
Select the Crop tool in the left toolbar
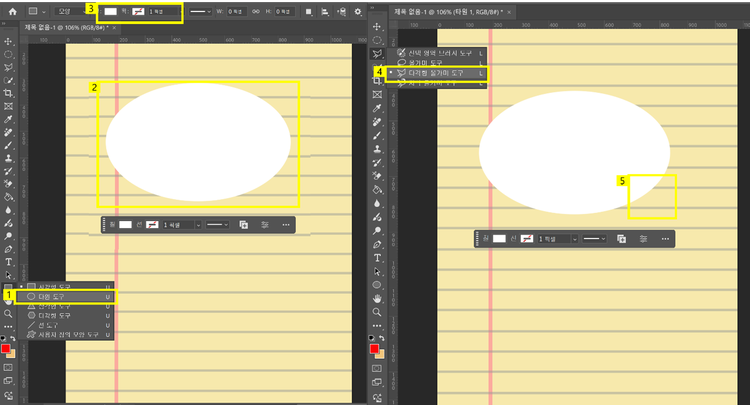coord(8,93)
